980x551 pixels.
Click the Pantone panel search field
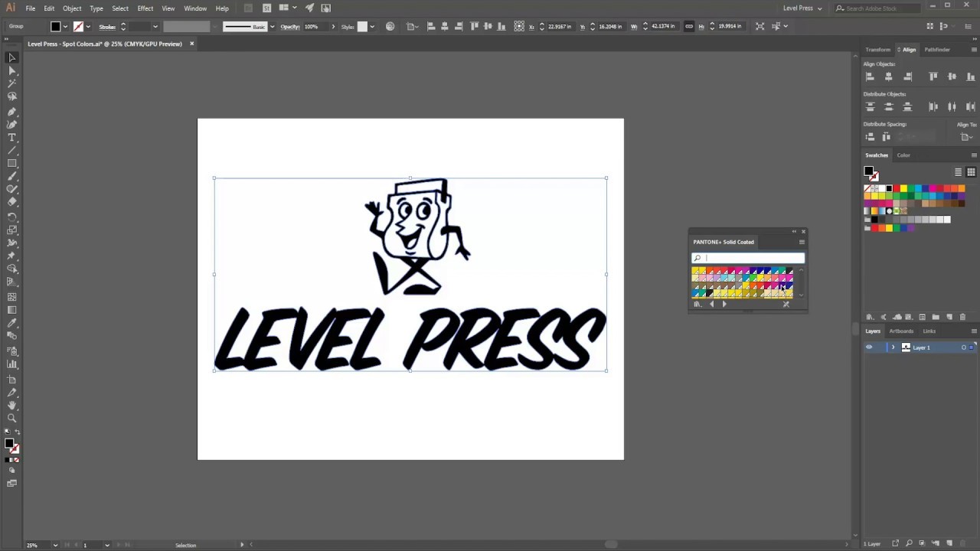click(x=748, y=259)
